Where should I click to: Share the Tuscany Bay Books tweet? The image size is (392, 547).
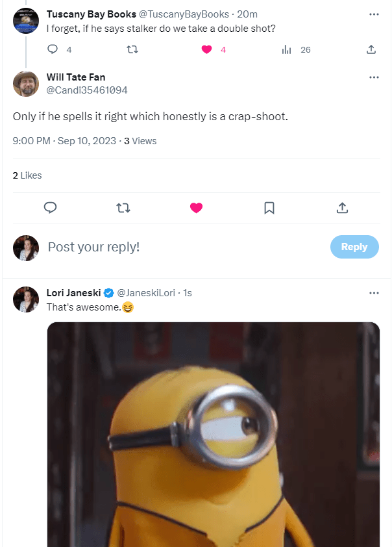coord(371,49)
